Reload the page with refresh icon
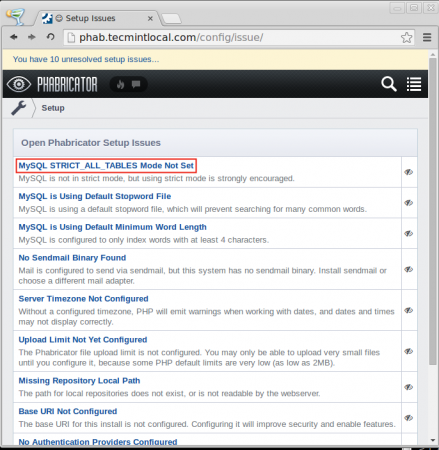 tap(50, 37)
